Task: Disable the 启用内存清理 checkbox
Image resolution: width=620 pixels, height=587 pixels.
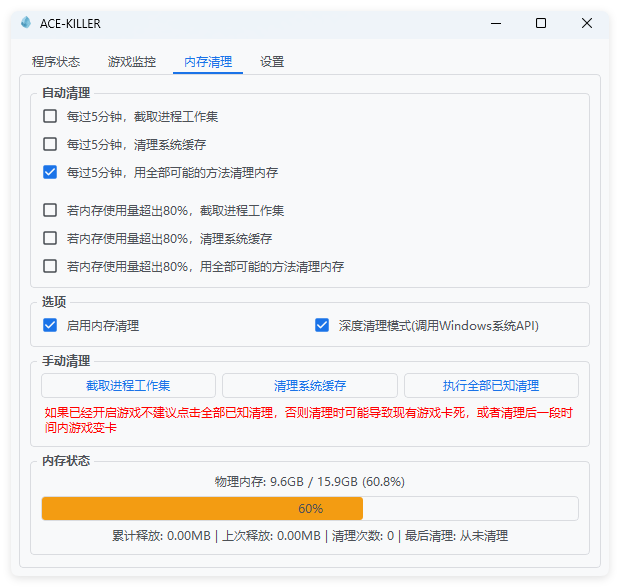Action: coord(50,325)
